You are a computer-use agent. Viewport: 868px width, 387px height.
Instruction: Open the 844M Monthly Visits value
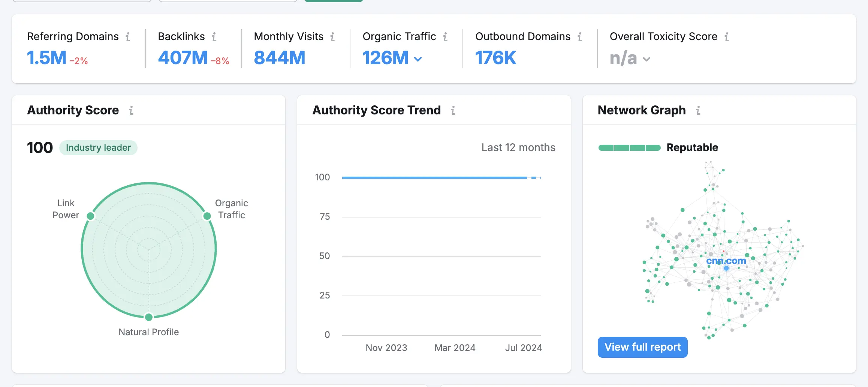pos(280,58)
